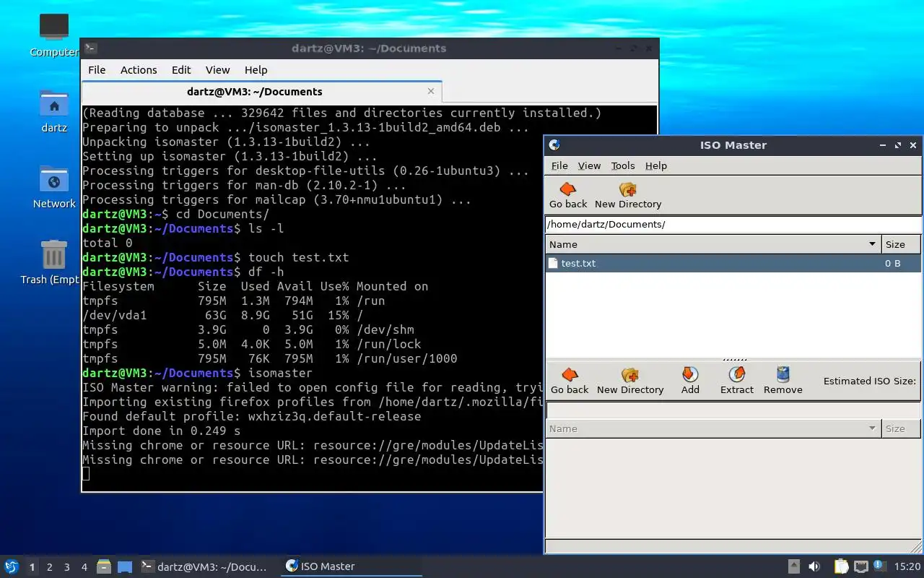Open the dartz home folder icon
924x578 pixels.
(x=54, y=104)
